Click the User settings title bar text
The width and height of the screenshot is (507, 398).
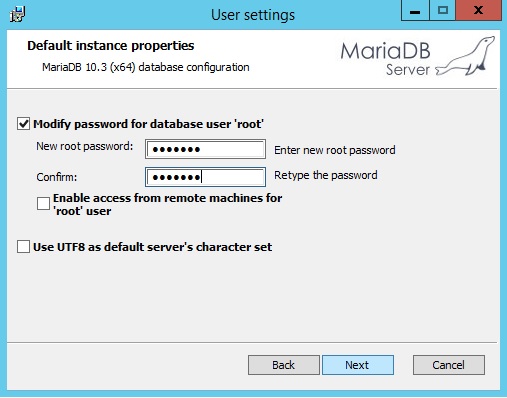253,15
